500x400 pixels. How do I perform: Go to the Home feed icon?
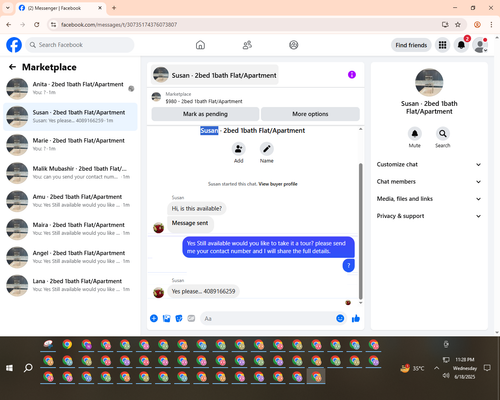click(200, 45)
